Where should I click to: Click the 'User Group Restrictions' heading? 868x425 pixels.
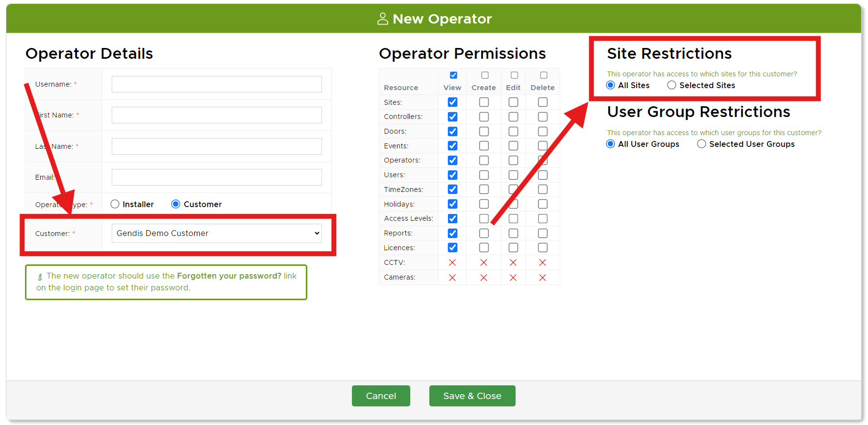pos(699,112)
